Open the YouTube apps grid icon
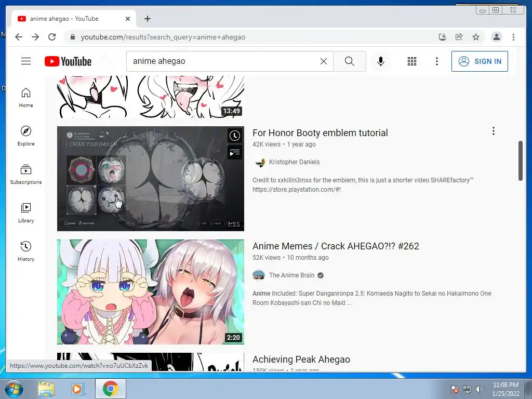The image size is (532, 399). (412, 61)
